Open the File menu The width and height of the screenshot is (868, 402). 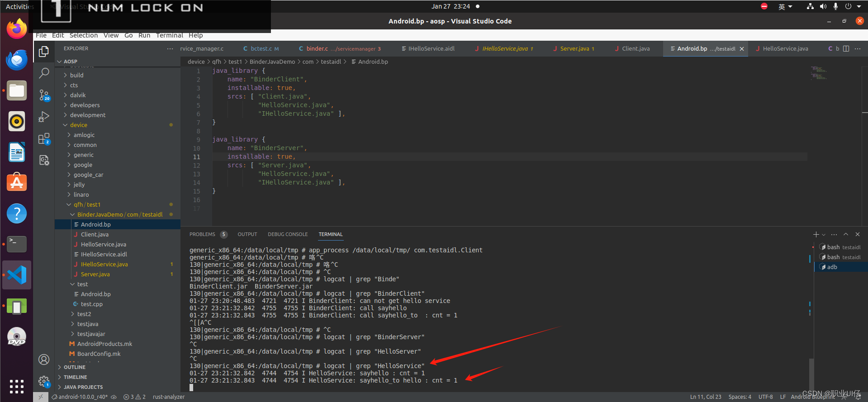click(41, 35)
